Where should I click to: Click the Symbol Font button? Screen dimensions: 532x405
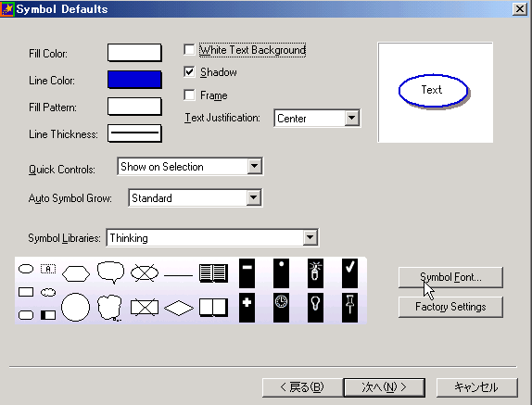point(450,277)
